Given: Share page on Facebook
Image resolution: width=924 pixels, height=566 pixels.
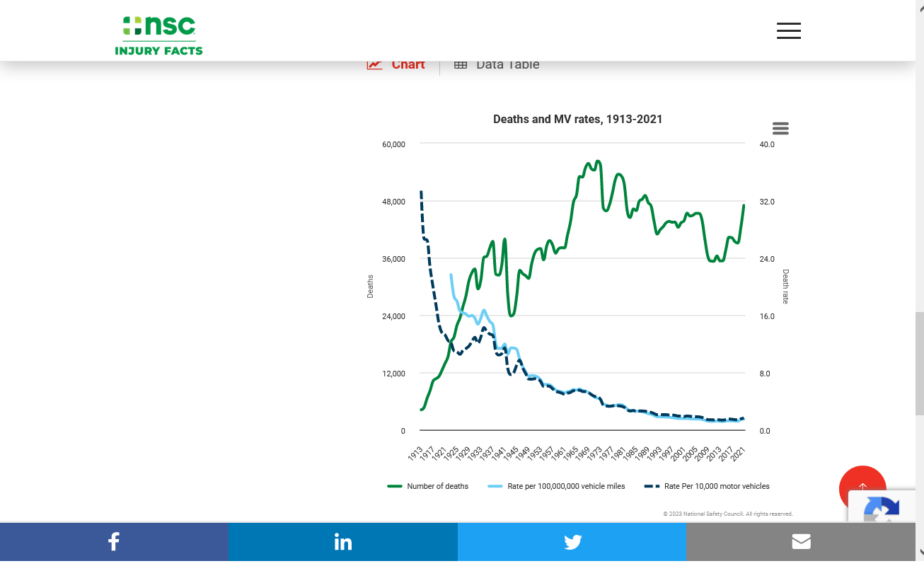Looking at the screenshot, I should click(114, 542).
